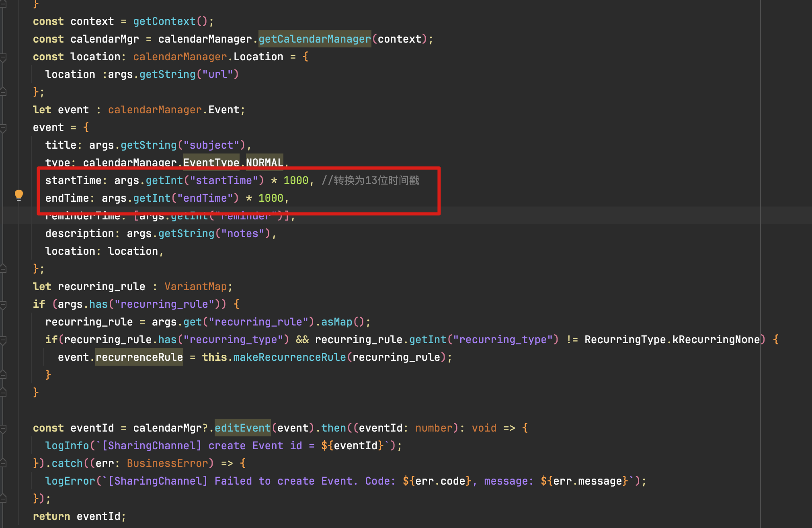812x528 pixels.
Task: Click fold end marker after location '};'
Action: 3,92
